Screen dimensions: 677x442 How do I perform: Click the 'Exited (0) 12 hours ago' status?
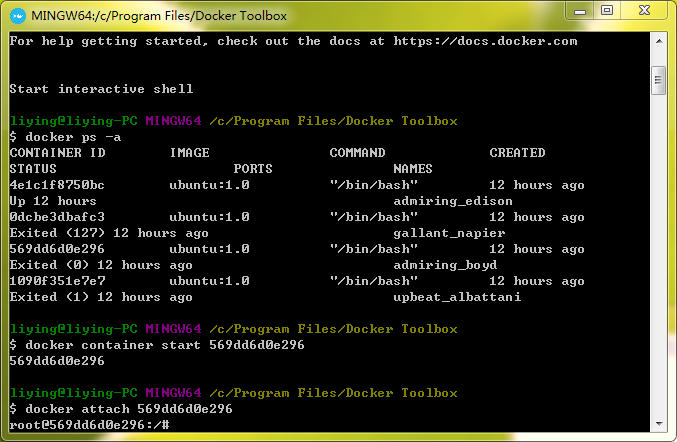click(x=101, y=265)
